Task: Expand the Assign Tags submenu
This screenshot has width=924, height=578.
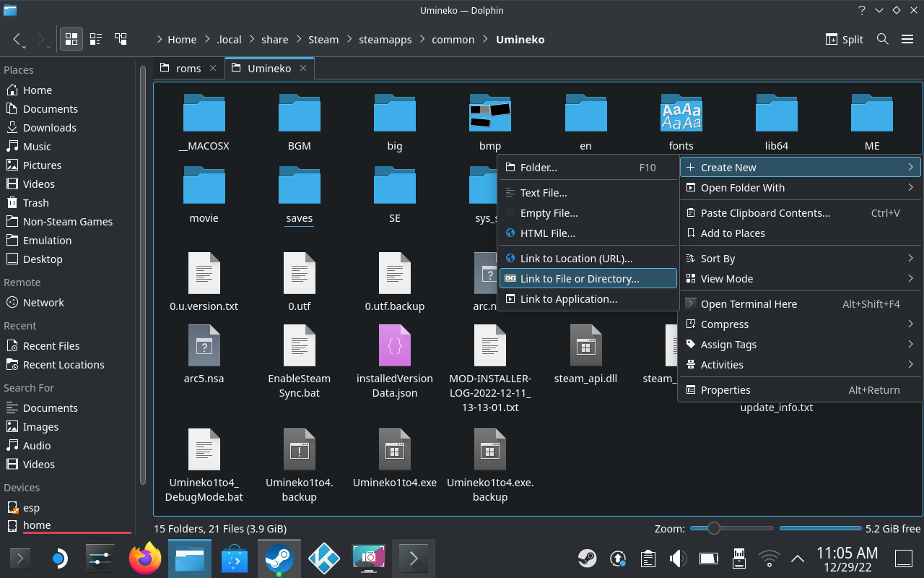Action: coord(801,345)
